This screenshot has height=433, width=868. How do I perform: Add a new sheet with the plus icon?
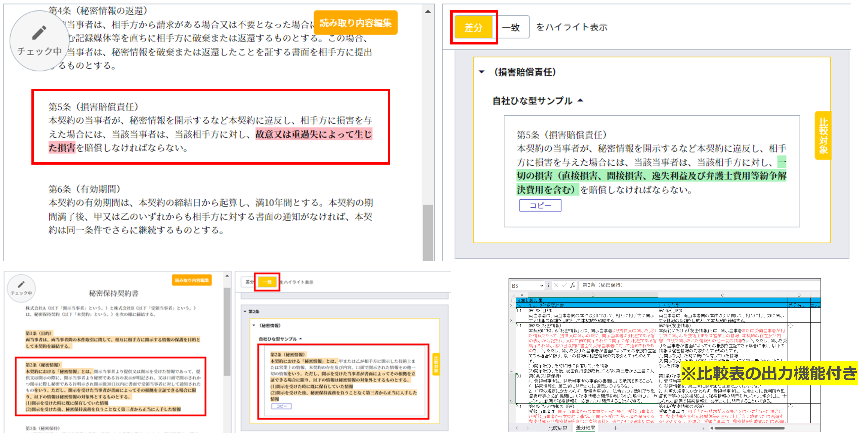615,428
